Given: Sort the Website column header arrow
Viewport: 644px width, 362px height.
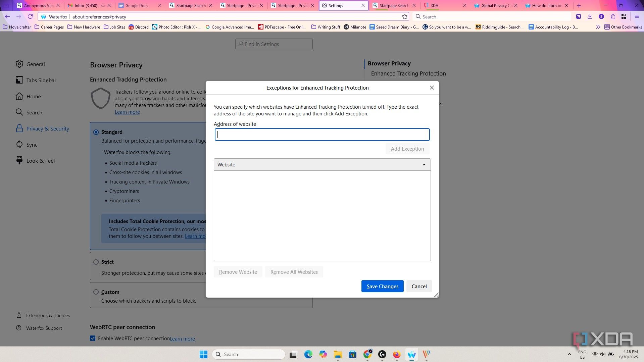Looking at the screenshot, I should (x=424, y=165).
